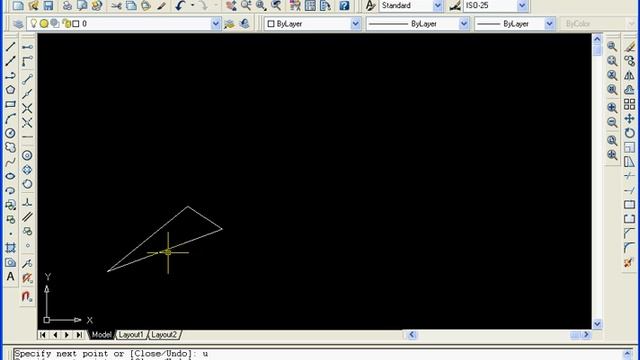This screenshot has width=640, height=360.
Task: Switch to the Model tab
Action: [x=101, y=335]
